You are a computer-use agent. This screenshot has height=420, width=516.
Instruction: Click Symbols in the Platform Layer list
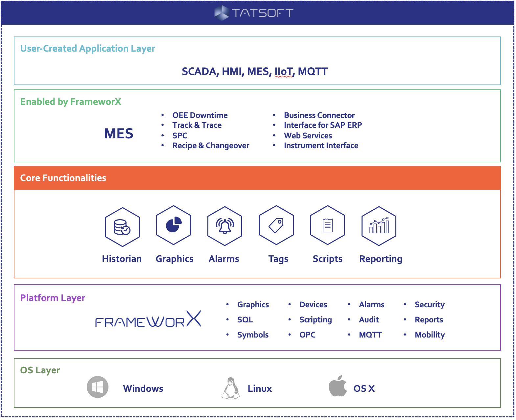click(253, 335)
